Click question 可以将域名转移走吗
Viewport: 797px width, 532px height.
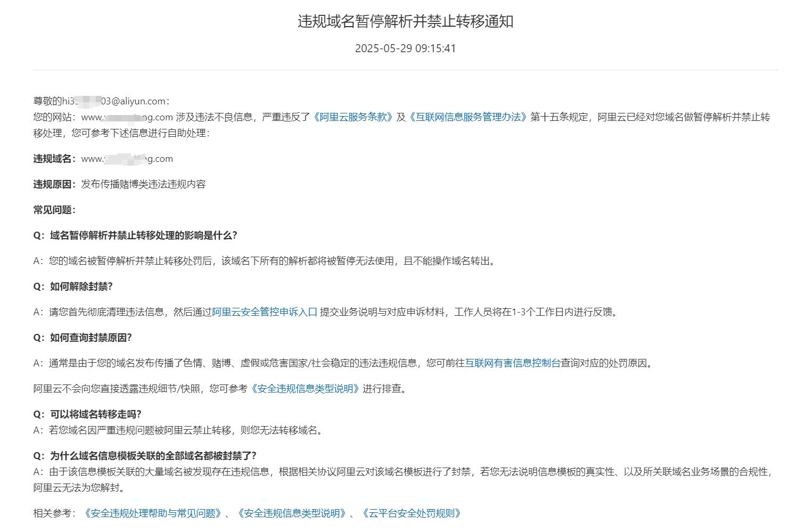(87, 414)
